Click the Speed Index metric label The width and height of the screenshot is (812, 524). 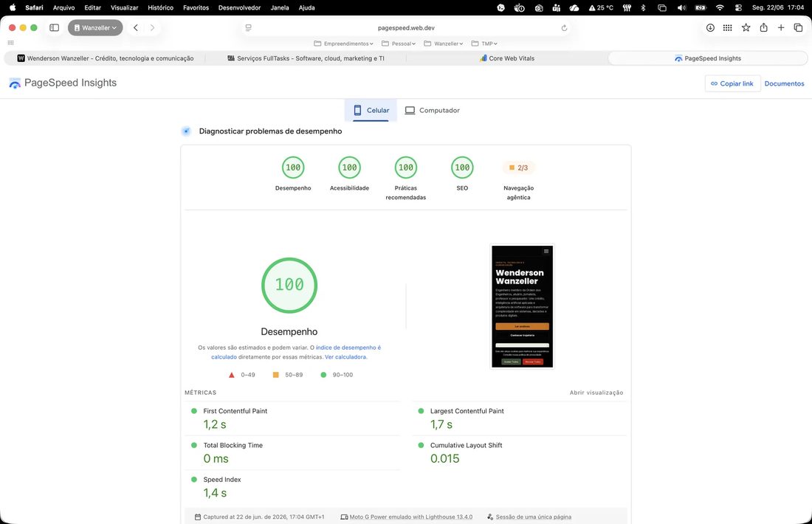point(222,480)
